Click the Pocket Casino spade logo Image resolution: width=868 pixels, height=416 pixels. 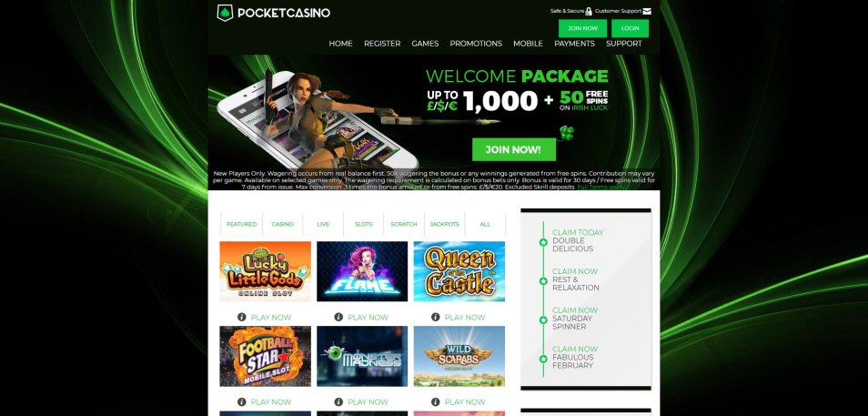225,13
